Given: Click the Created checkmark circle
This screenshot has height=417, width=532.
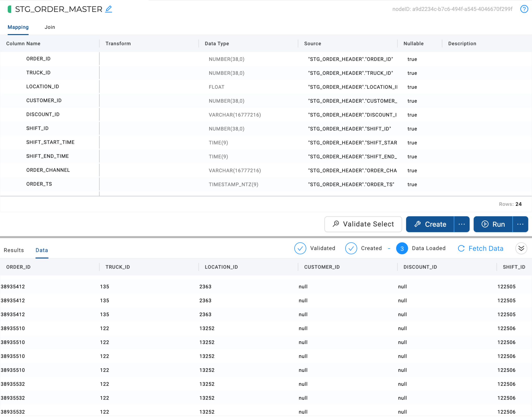Looking at the screenshot, I should (x=351, y=249).
